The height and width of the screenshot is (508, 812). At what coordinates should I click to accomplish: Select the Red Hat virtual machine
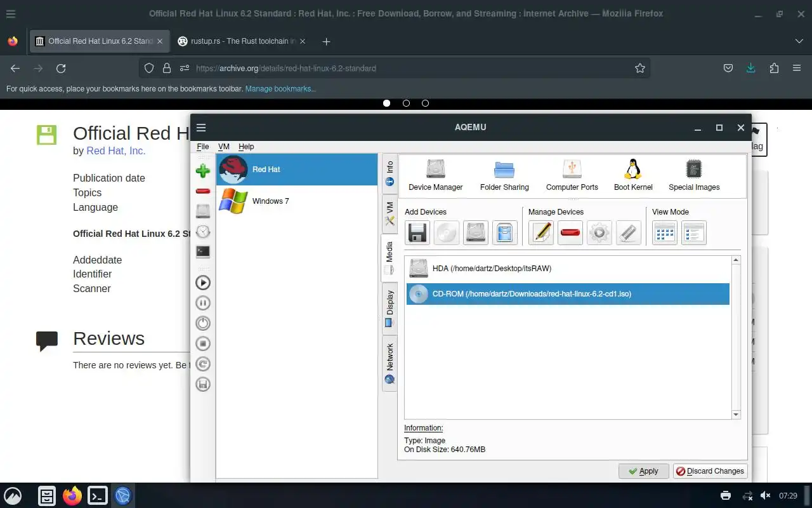[x=297, y=170]
